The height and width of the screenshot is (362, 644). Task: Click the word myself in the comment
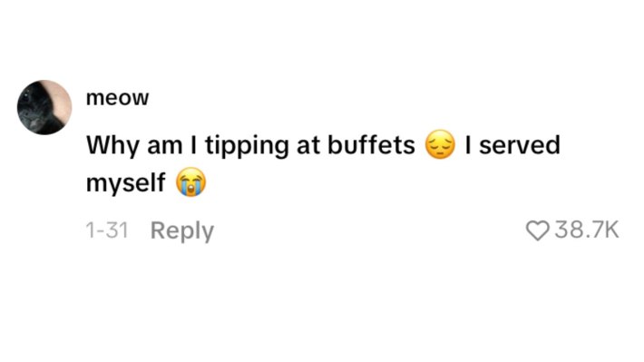(x=126, y=182)
